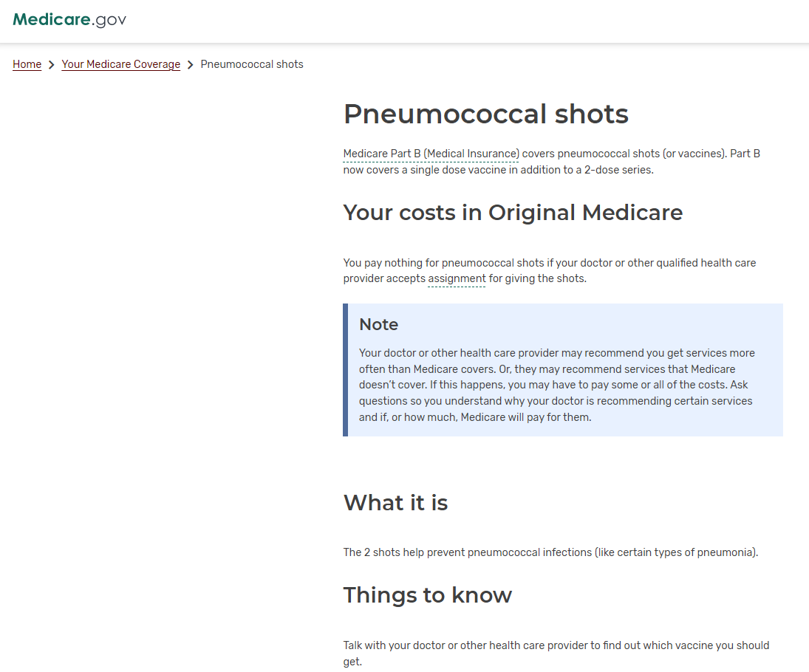Screen dimensions: 809x672
Task: Open the assignment term definition
Action: tap(456, 278)
